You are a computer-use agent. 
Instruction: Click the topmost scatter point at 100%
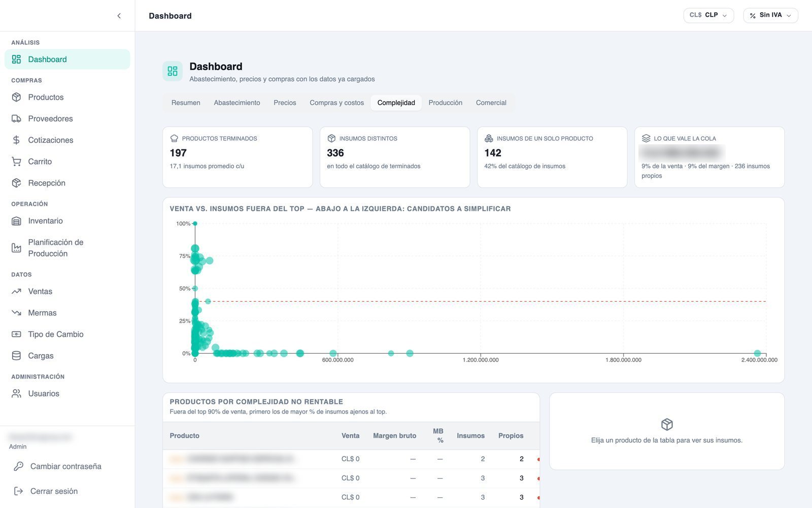pyautogui.click(x=195, y=224)
